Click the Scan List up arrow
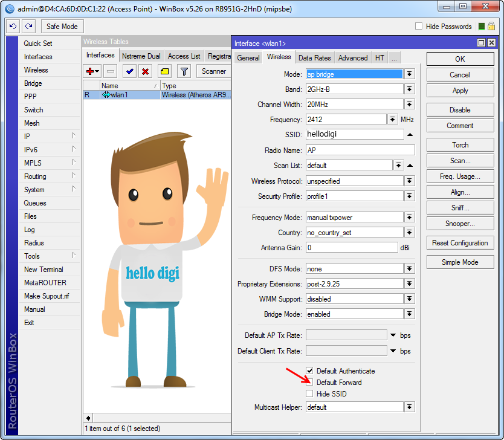Viewport: 504px width, 440px height. click(x=410, y=166)
